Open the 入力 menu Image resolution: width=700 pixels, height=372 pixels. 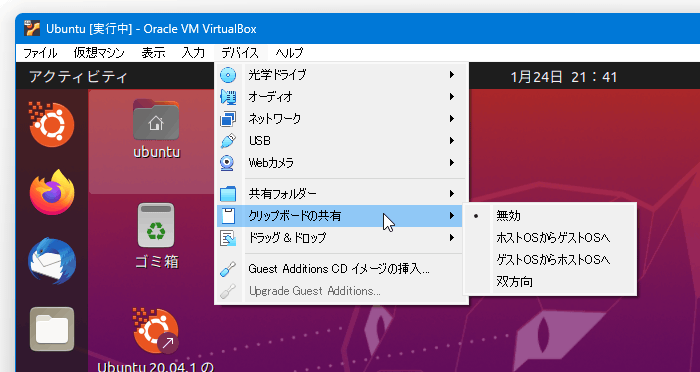click(x=193, y=53)
